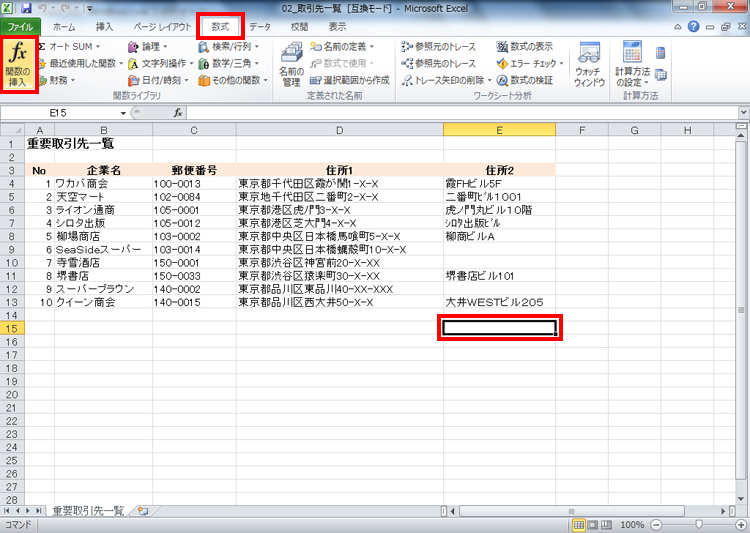Open the Excel Help question mark icon
Screen dimensions: 750x533
[x=694, y=27]
